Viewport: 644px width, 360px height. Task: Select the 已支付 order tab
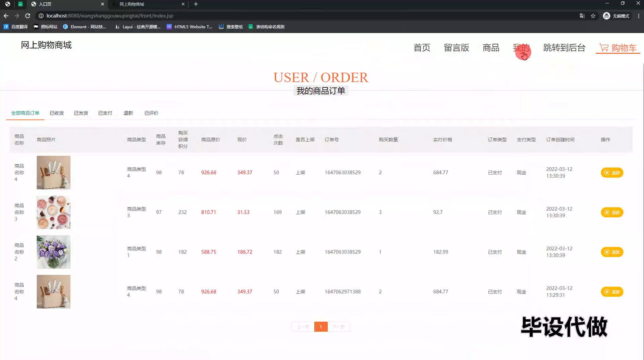click(x=105, y=113)
